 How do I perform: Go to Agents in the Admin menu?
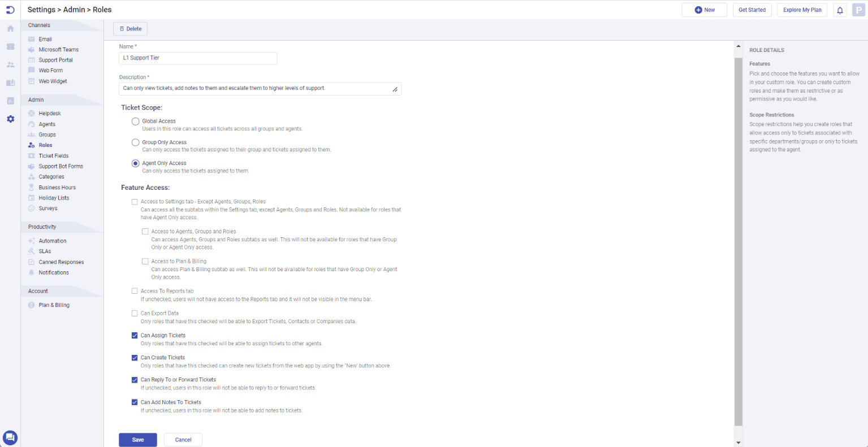47,124
